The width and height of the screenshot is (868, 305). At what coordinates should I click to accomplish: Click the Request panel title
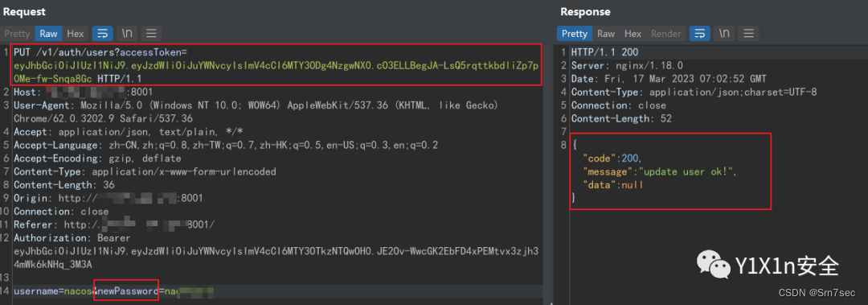click(x=25, y=11)
